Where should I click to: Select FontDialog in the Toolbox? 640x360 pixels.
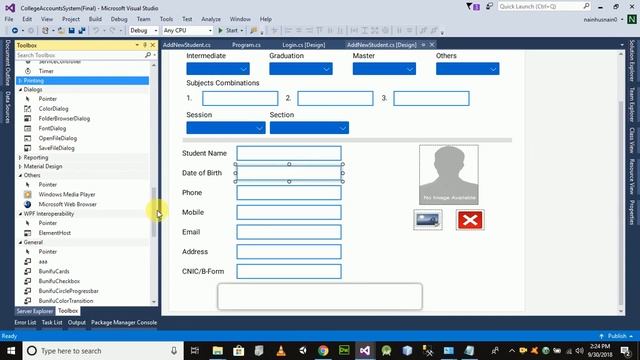point(52,129)
